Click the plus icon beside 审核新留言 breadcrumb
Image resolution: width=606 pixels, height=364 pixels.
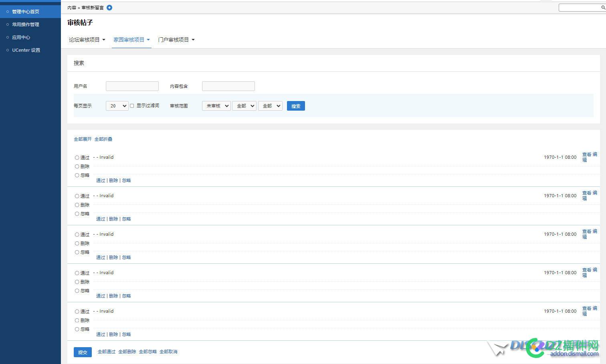coord(109,8)
